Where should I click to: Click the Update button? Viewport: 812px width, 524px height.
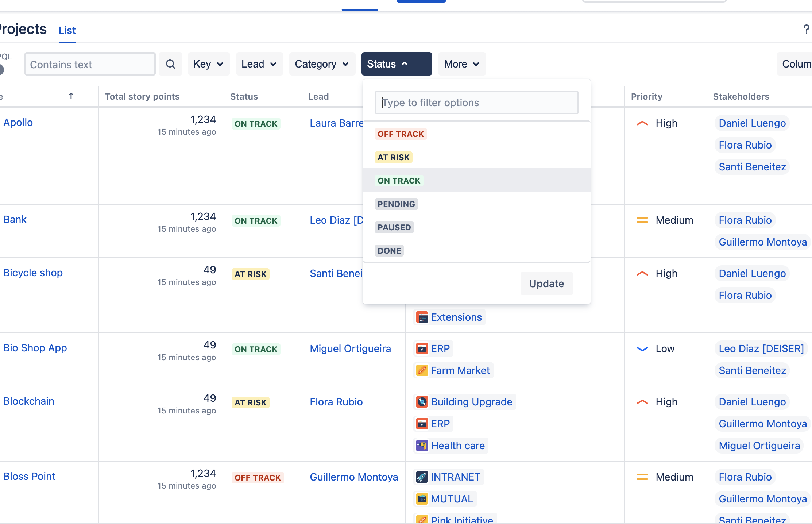546,284
